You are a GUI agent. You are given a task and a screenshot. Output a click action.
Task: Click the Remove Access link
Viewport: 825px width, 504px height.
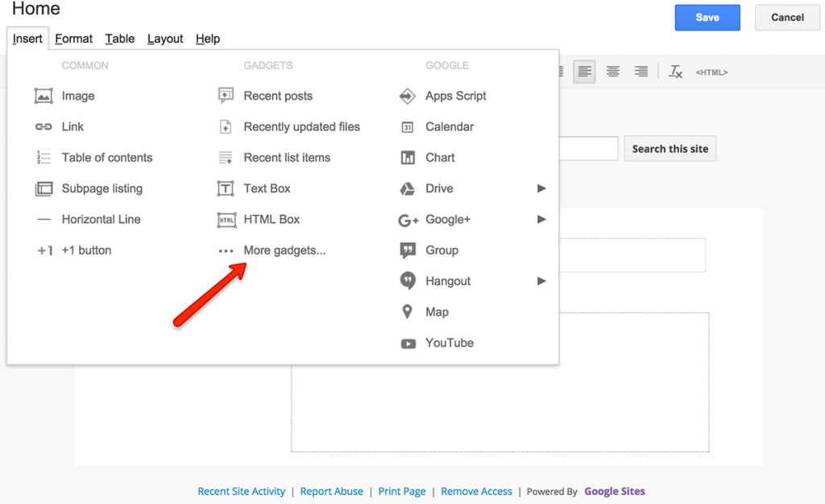[476, 491]
